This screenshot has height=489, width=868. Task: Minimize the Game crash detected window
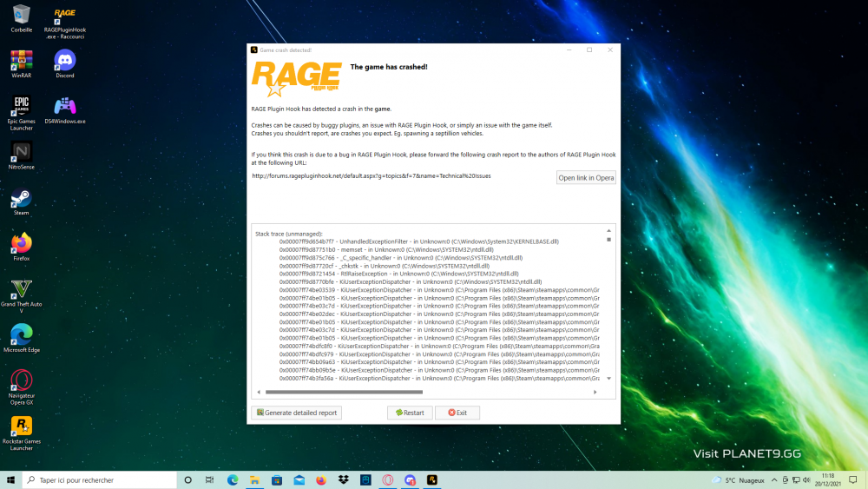pyautogui.click(x=569, y=50)
